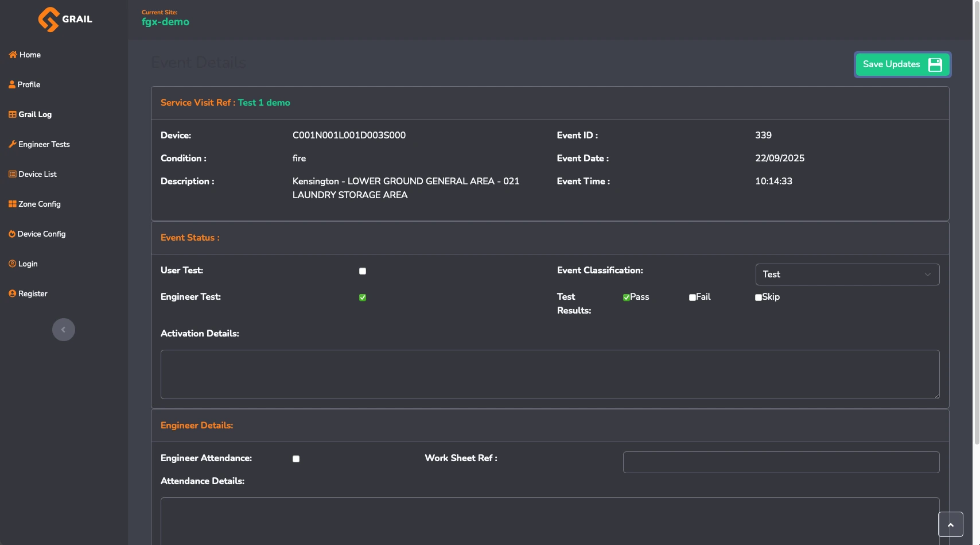Go to the Register menu item
The height and width of the screenshot is (545, 980).
pyautogui.click(x=33, y=293)
